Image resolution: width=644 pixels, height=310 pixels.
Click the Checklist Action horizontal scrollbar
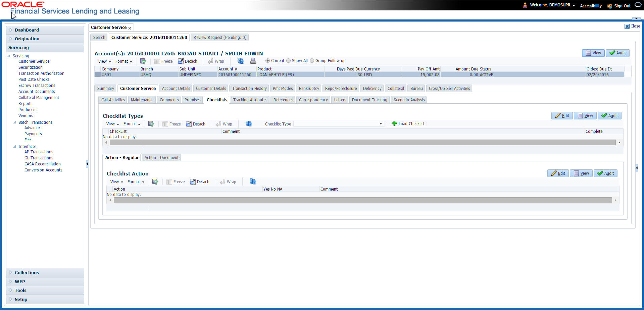(x=362, y=200)
